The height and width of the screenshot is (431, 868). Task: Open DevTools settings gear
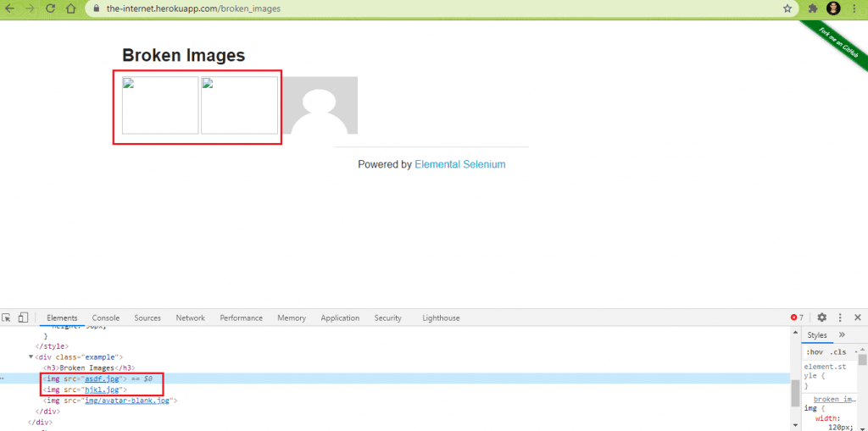point(822,318)
